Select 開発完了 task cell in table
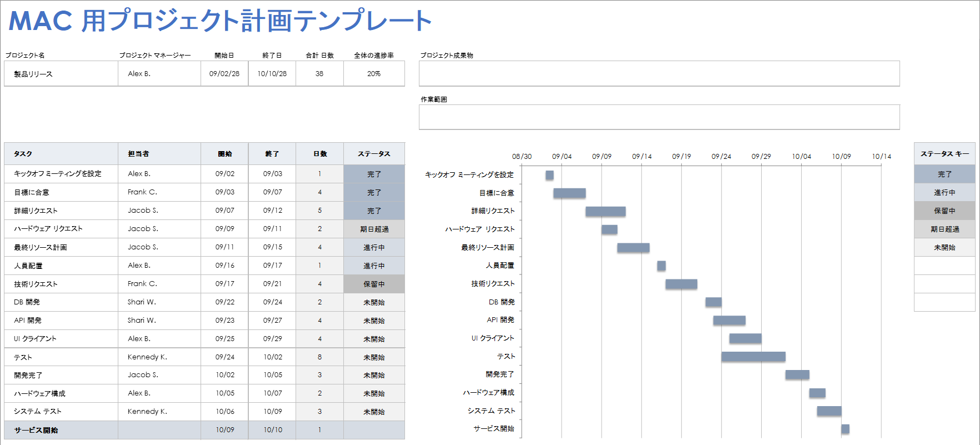The width and height of the screenshot is (980, 445). point(61,375)
